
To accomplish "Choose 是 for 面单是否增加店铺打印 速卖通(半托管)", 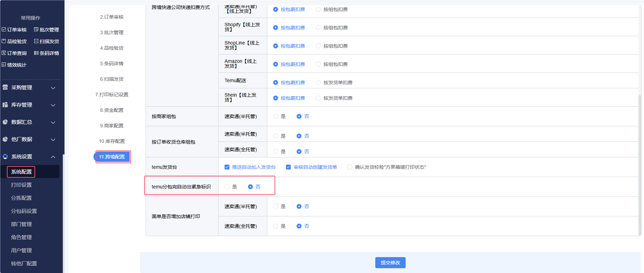I will (276, 206).
